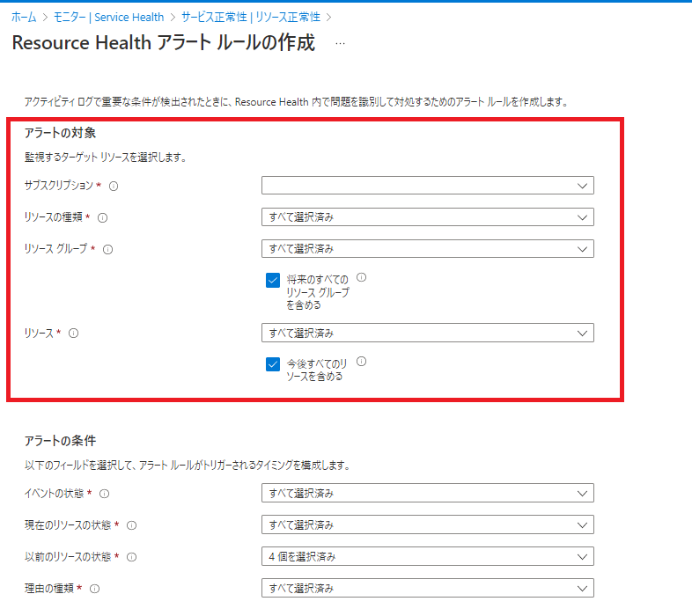Click the アラートの対象 section heading
This screenshot has height=616, width=692.
coord(60,133)
